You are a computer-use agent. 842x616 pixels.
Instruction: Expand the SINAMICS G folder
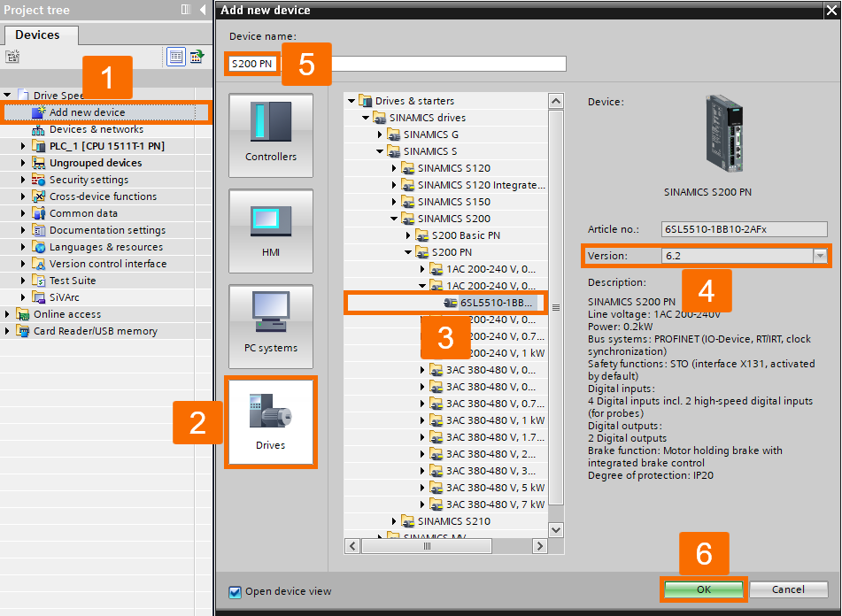(x=380, y=135)
